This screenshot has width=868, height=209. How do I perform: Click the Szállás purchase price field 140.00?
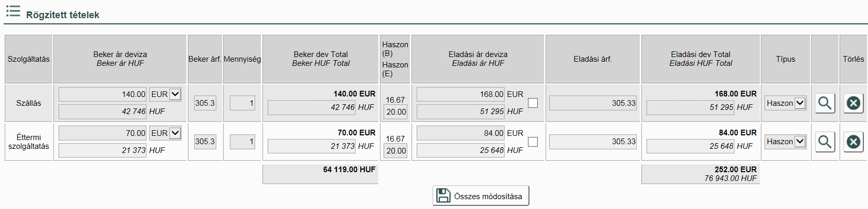(x=102, y=94)
